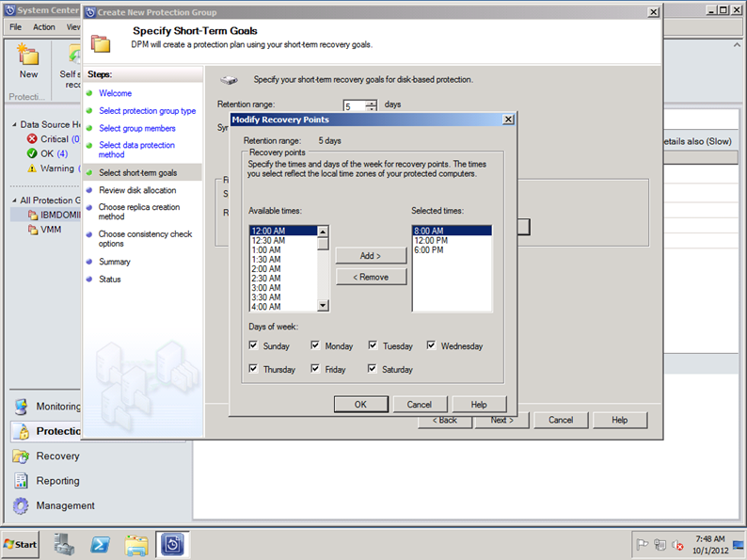747x560 pixels.
Task: Go to Select protection group type step
Action: (x=147, y=111)
